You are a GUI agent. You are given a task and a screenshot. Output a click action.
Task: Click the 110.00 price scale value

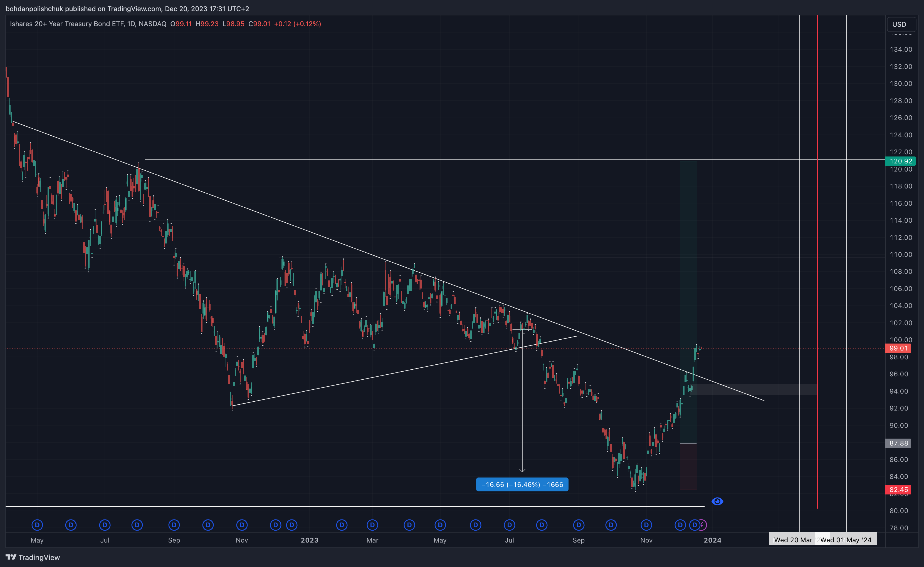[901, 255]
